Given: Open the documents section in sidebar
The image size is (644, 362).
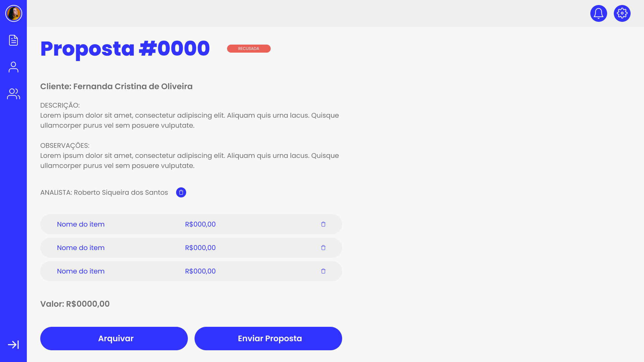Looking at the screenshot, I should pyautogui.click(x=13, y=40).
